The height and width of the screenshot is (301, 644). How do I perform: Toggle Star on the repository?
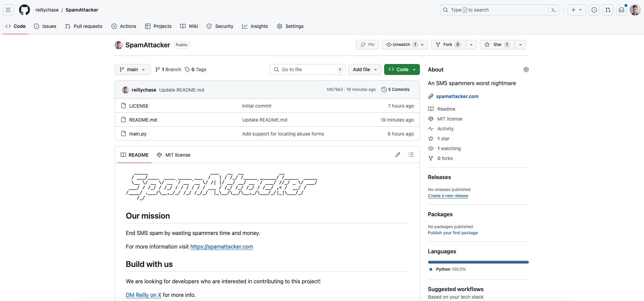pyautogui.click(x=497, y=45)
